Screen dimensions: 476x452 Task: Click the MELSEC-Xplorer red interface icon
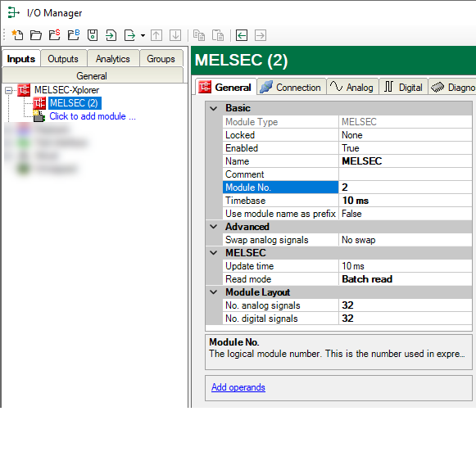point(24,90)
